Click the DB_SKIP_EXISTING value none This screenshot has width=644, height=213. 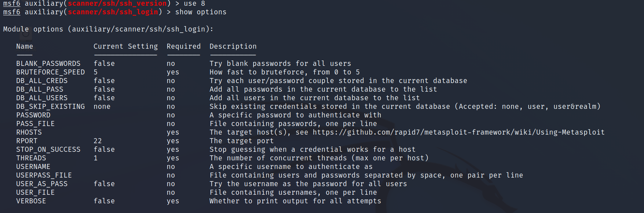click(x=102, y=107)
